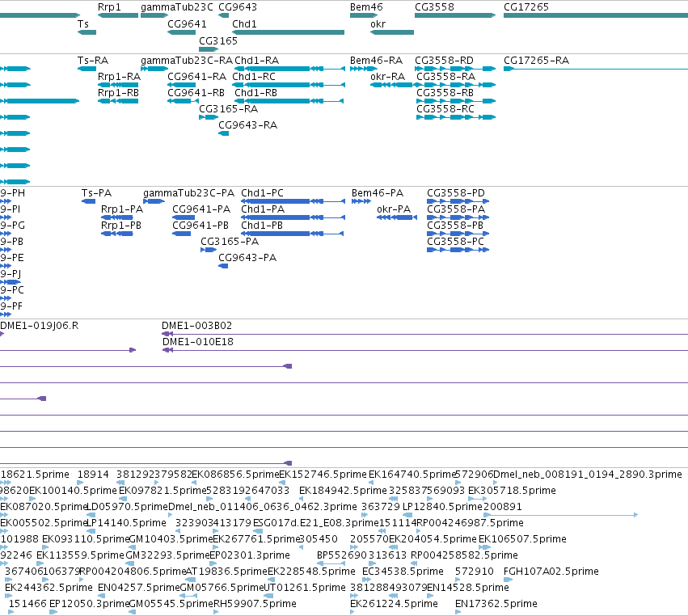Select the Chd1-RA transcript label

tap(256, 61)
